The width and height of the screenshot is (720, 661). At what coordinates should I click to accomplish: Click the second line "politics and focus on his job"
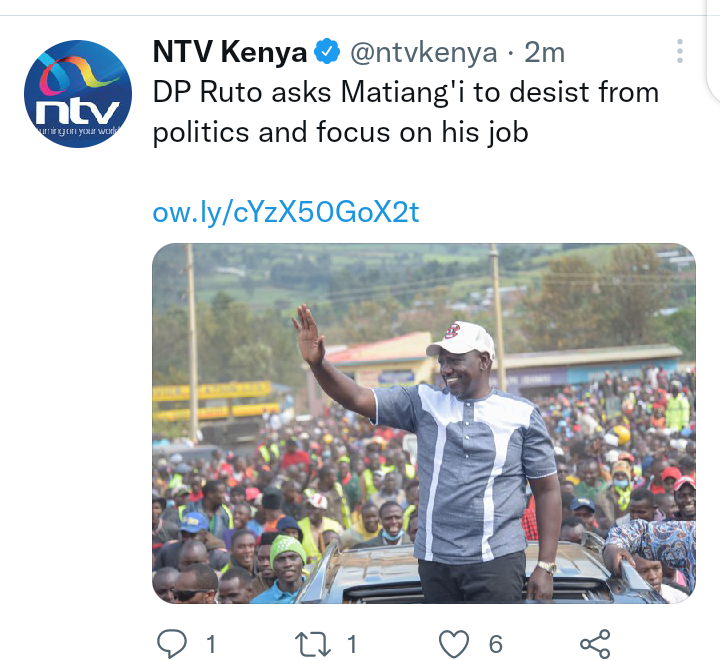pyautogui.click(x=340, y=133)
